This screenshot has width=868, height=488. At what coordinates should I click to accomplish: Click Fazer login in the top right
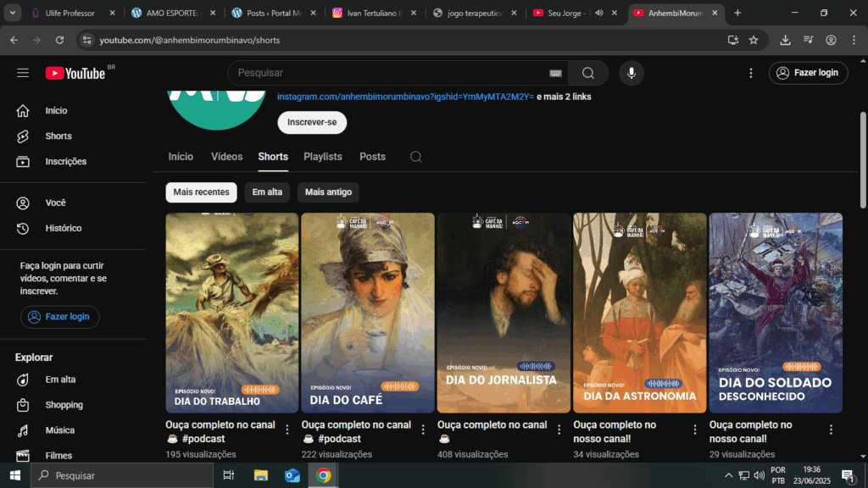(x=807, y=73)
